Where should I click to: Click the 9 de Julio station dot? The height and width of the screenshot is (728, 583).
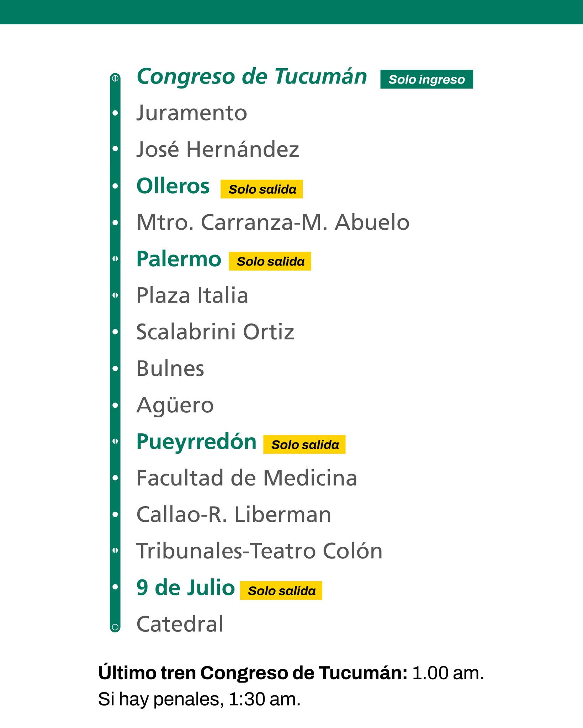point(115,587)
